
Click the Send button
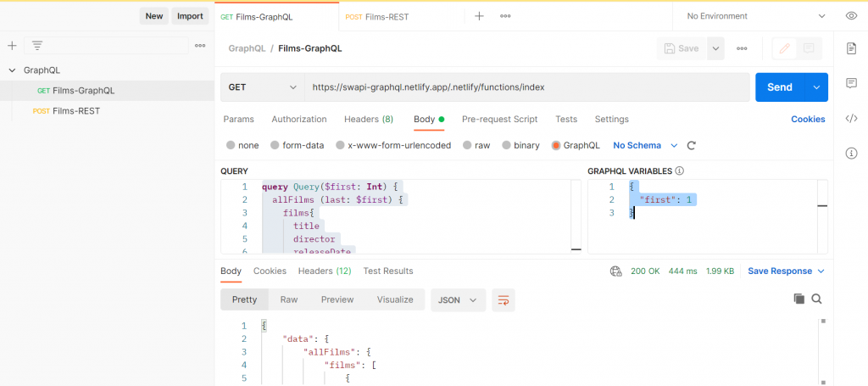780,87
